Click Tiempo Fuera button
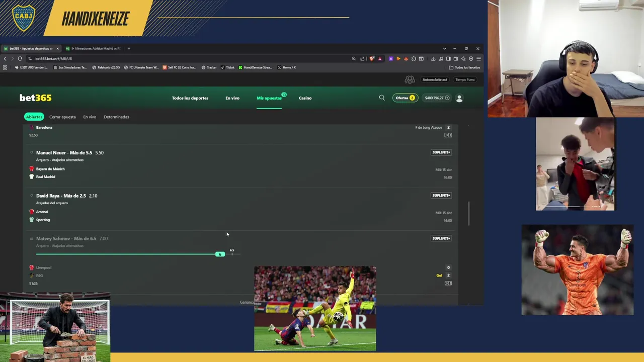 click(465, 79)
